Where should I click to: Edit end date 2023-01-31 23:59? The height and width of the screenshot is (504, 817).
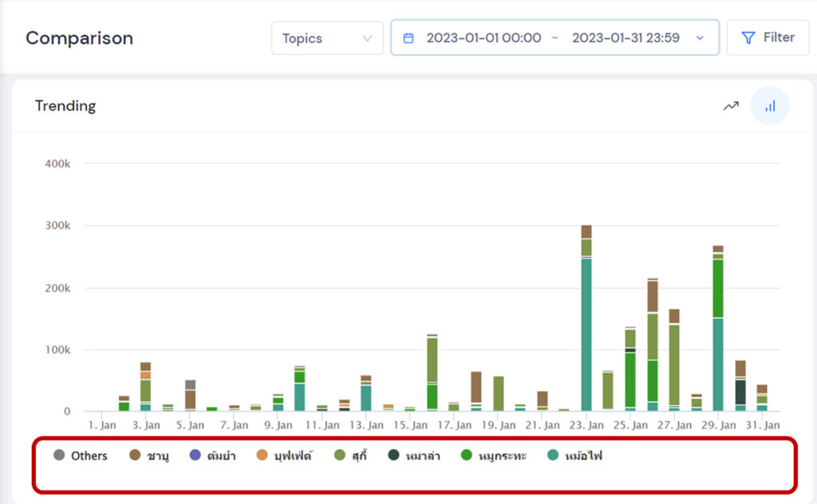pos(626,38)
